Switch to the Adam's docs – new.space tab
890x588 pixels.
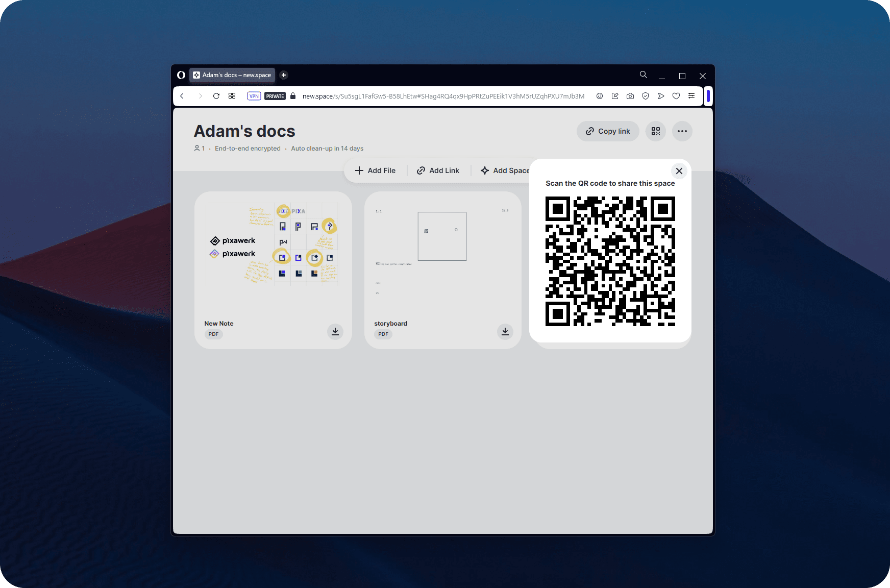(232, 75)
